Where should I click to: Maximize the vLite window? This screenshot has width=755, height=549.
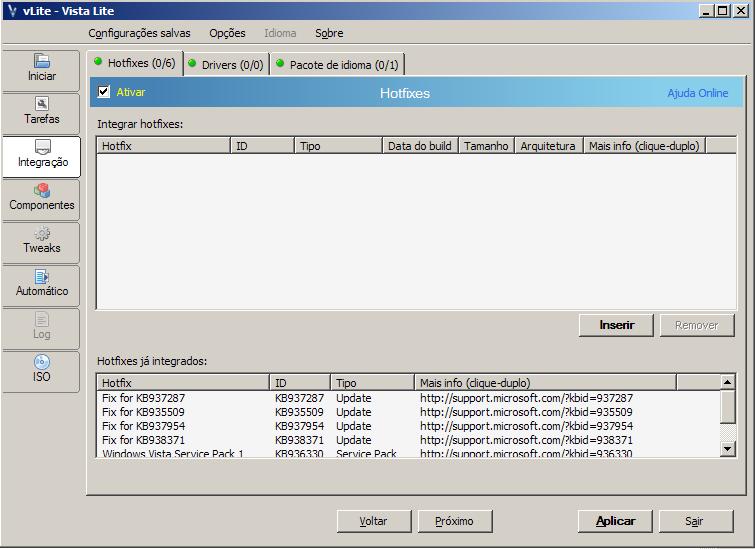coord(722,11)
